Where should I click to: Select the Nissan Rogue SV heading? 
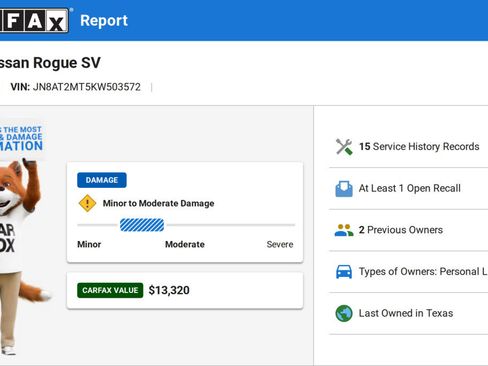coord(50,63)
